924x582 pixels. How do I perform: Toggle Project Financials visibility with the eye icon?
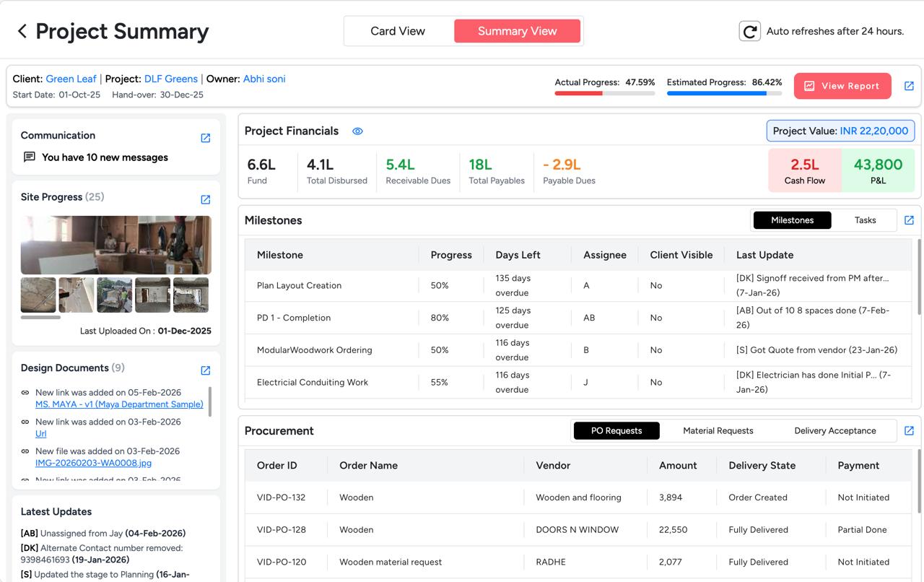click(x=357, y=131)
